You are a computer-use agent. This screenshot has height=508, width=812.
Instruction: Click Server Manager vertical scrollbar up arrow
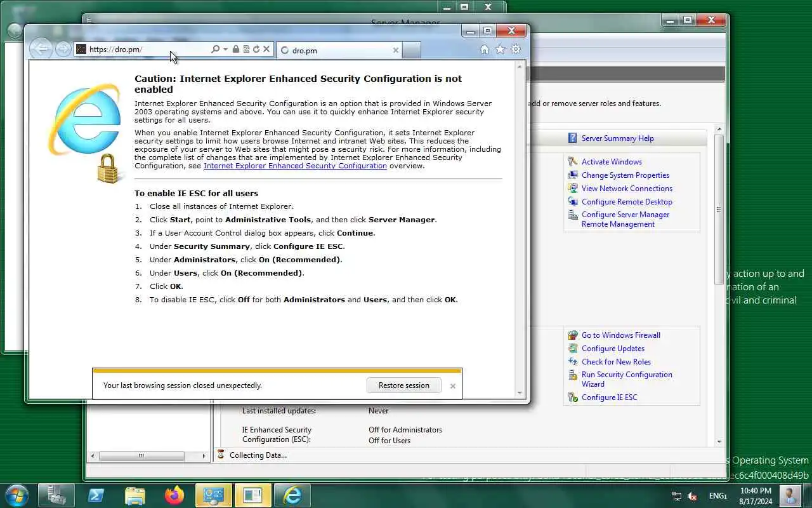coord(719,130)
